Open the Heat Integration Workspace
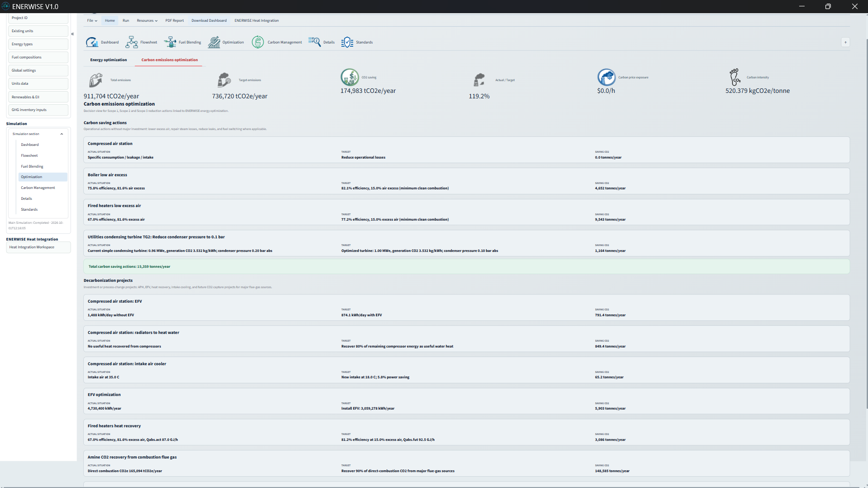Viewport: 868px width, 488px height. point(38,247)
